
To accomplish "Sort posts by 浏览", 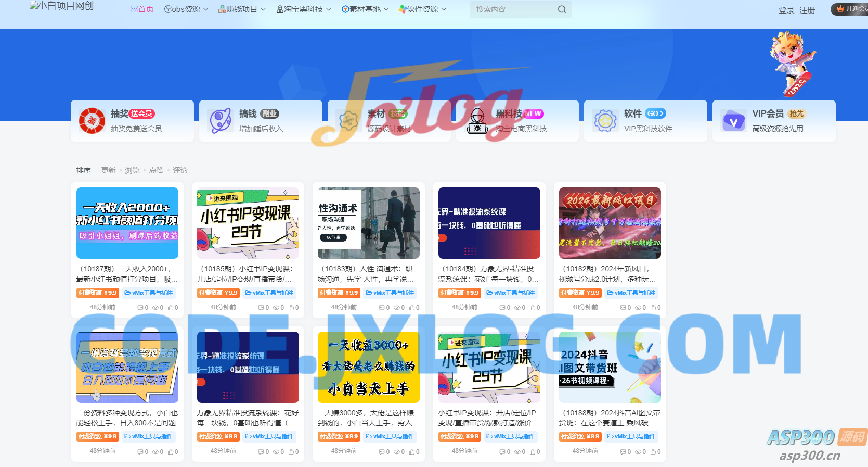I will tap(132, 170).
